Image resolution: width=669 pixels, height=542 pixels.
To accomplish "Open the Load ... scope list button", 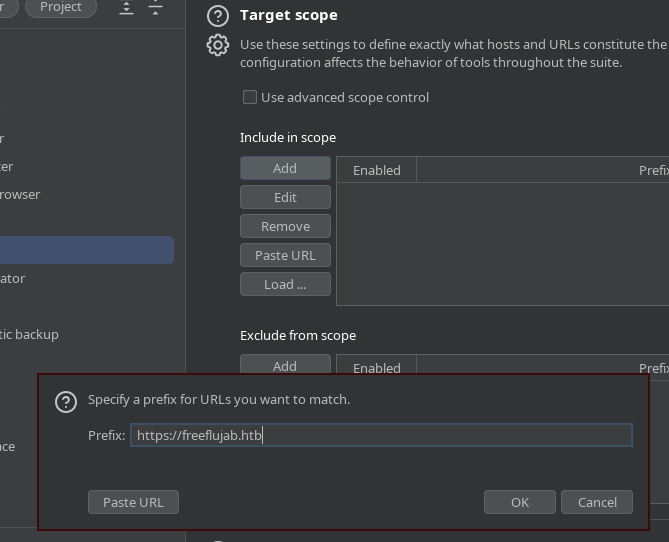I will pyautogui.click(x=285, y=285).
